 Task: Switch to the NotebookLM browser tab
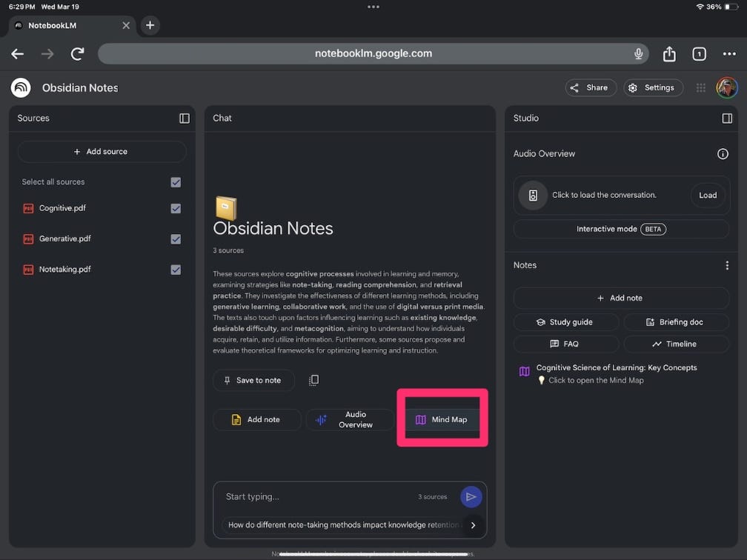[x=71, y=26]
